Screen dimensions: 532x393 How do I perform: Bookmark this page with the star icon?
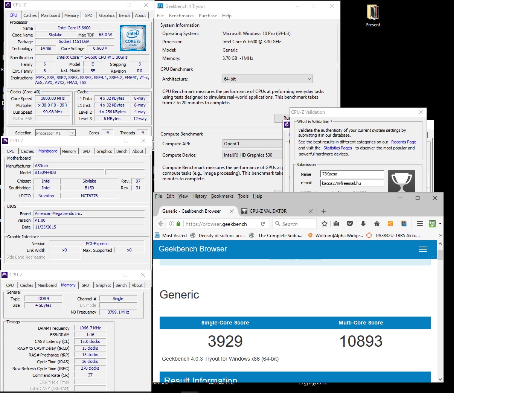(x=325, y=224)
